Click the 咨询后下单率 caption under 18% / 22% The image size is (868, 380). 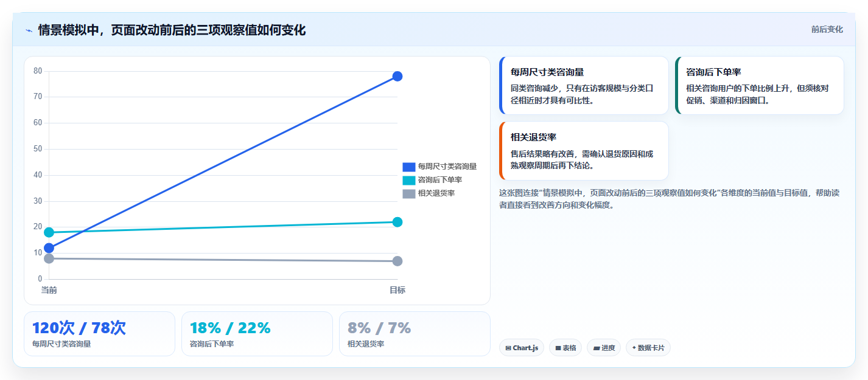[212, 344]
